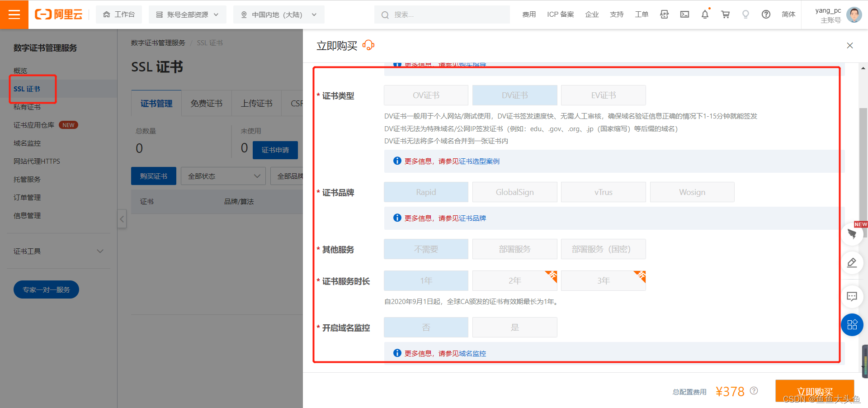Click the info icon beside 证书选型案例
This screenshot has height=408, width=868.
click(x=397, y=161)
